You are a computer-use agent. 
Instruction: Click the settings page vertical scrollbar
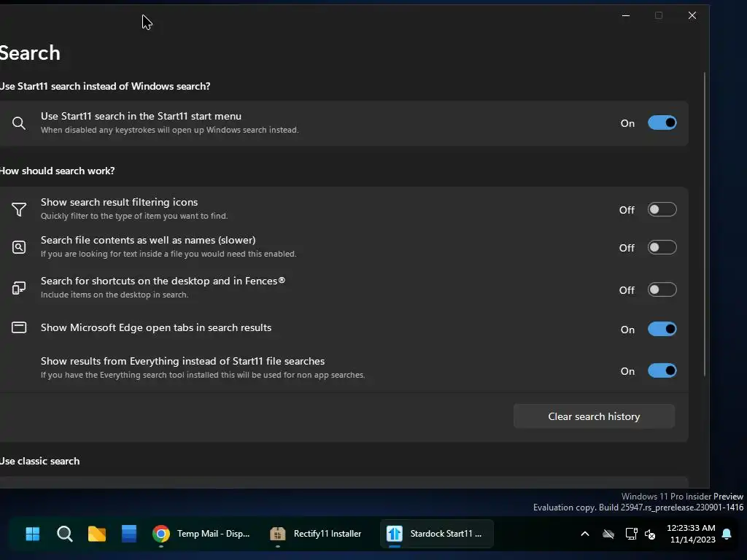pyautogui.click(x=704, y=224)
